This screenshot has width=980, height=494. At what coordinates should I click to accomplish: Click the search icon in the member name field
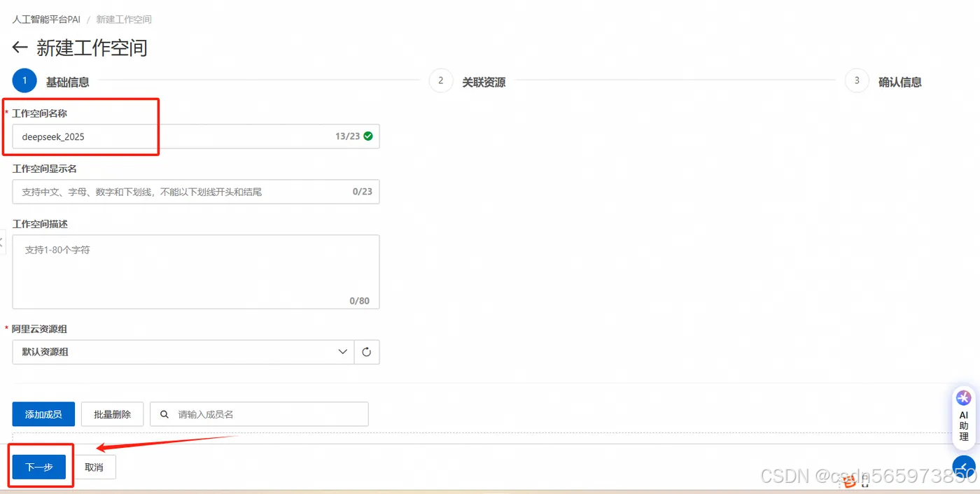(x=164, y=414)
